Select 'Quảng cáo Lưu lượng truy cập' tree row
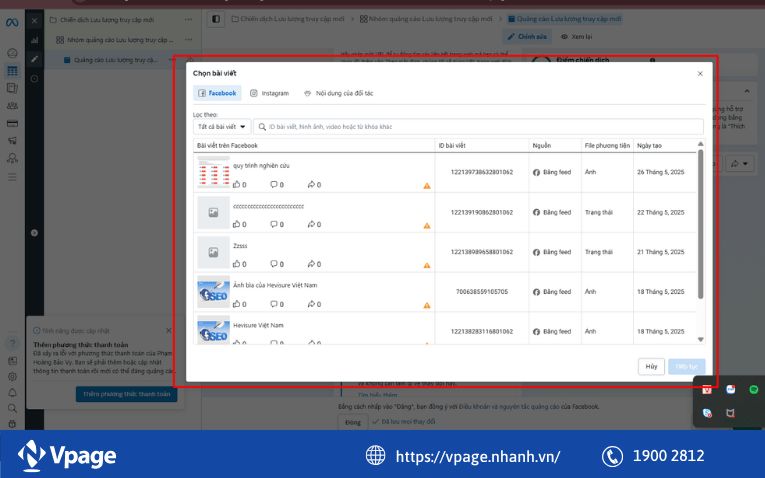Screen dimensions: 765x478 pos(120,60)
